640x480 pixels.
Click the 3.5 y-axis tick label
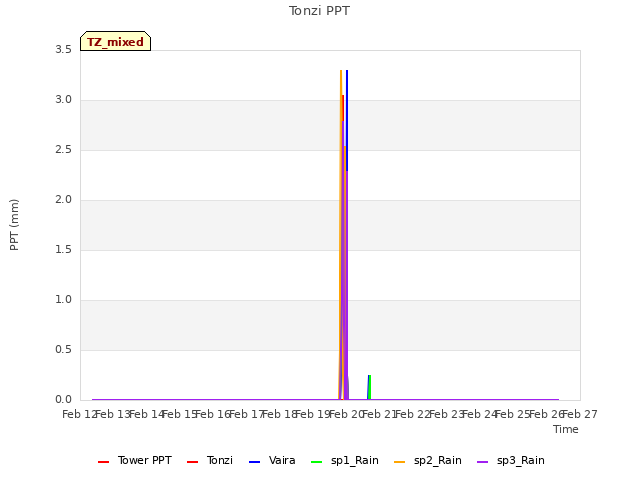(63, 50)
